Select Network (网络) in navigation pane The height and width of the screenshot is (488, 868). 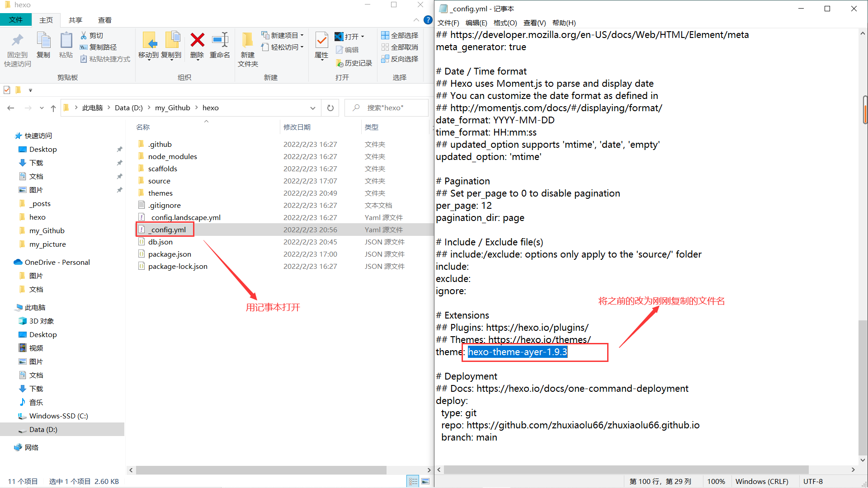tap(31, 447)
